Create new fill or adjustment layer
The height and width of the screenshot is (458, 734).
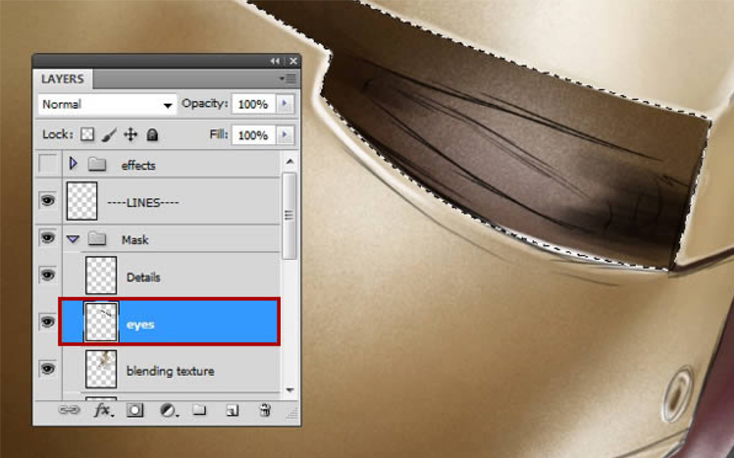pos(167,411)
